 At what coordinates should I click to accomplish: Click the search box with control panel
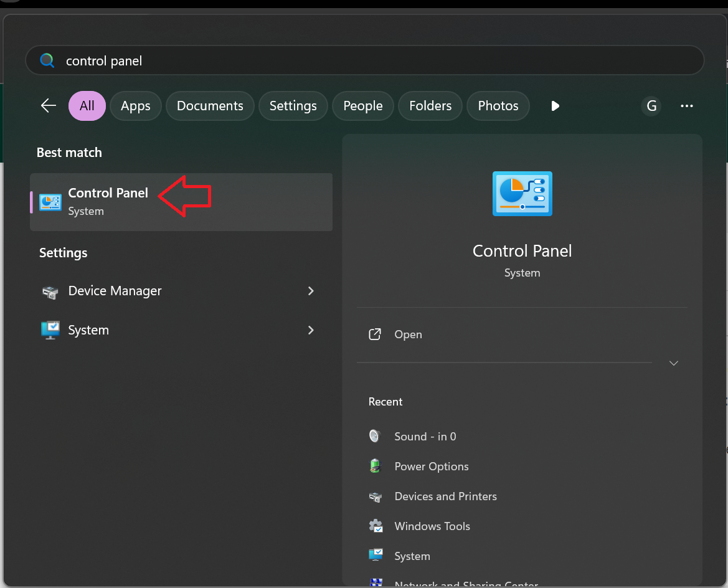364,61
